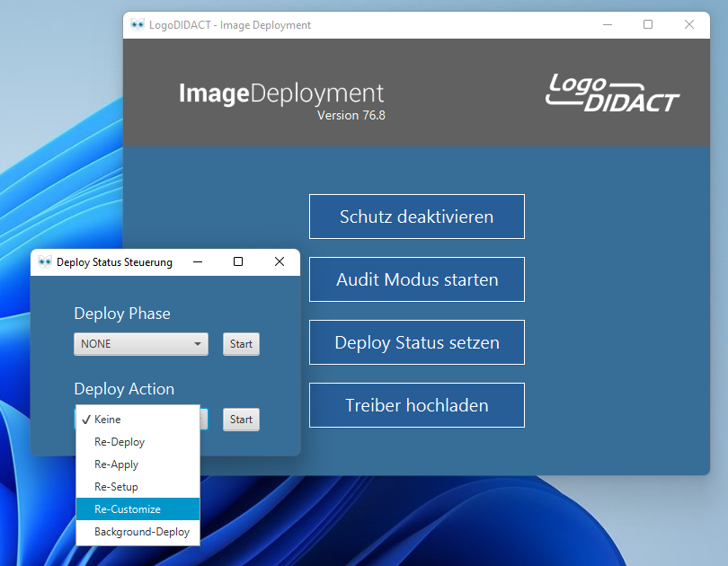Click the Version 76.8 text
Screen dimensions: 728x566
click(351, 115)
